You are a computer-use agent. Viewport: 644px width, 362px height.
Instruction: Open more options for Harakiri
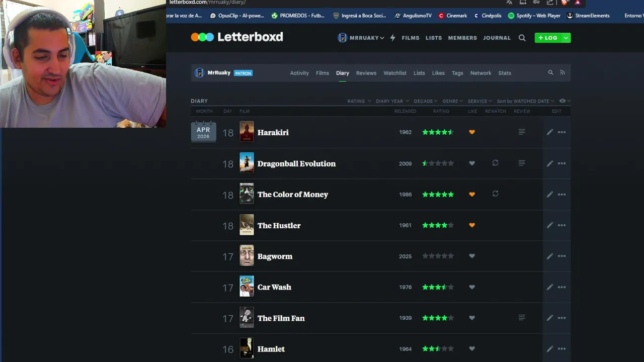click(562, 132)
